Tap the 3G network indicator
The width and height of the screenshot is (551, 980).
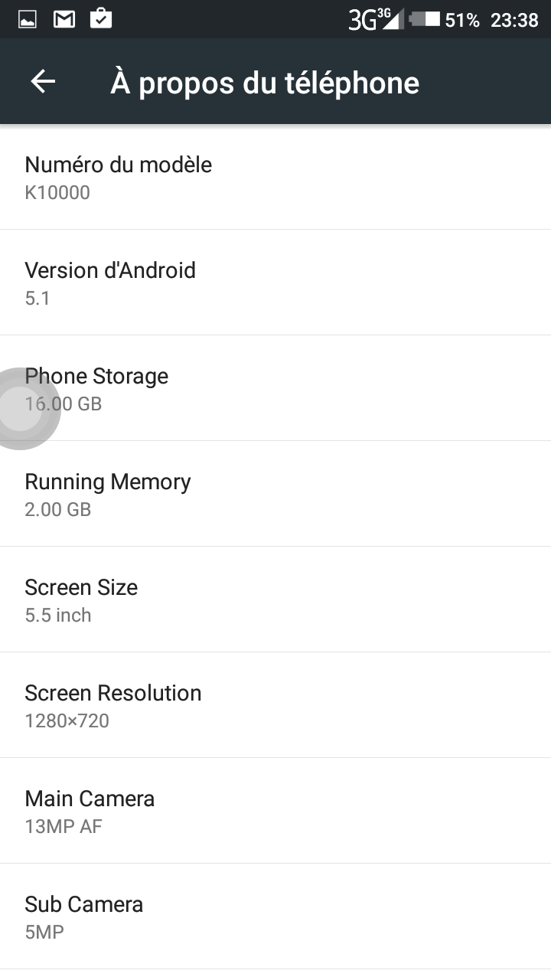(x=362, y=20)
